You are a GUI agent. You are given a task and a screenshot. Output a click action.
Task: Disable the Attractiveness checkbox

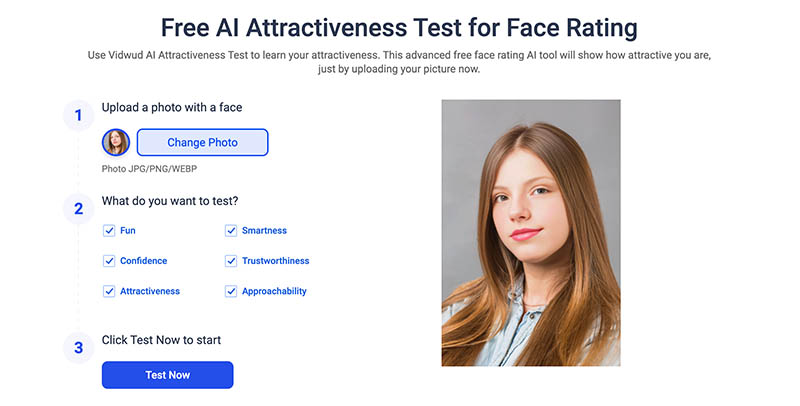tap(109, 291)
